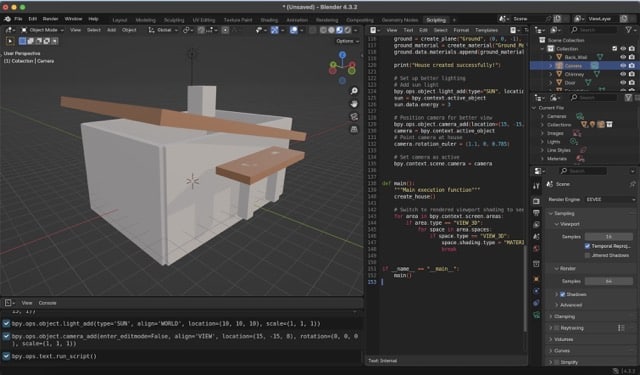The image size is (640, 375).
Task: Switch to the Modeling workspace tab
Action: pyautogui.click(x=145, y=20)
